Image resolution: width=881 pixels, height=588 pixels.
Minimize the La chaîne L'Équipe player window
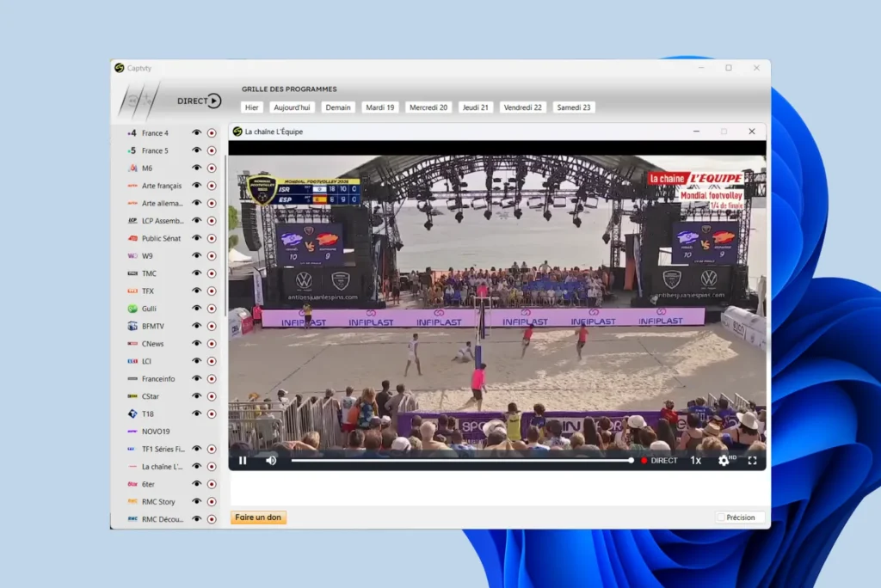pos(696,132)
